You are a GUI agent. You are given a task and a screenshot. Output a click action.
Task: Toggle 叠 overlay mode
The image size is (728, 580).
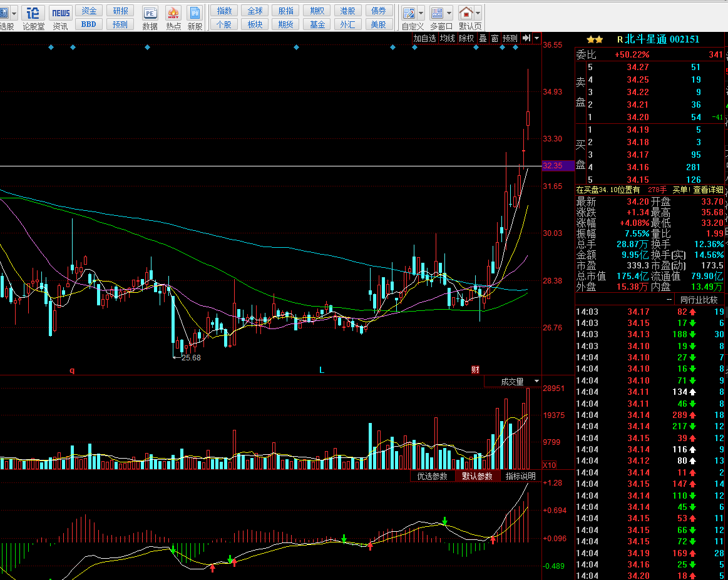[483, 38]
